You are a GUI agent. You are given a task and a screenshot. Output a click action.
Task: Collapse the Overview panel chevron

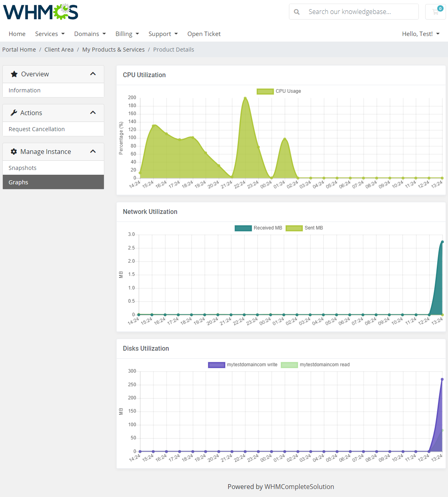pos(93,74)
